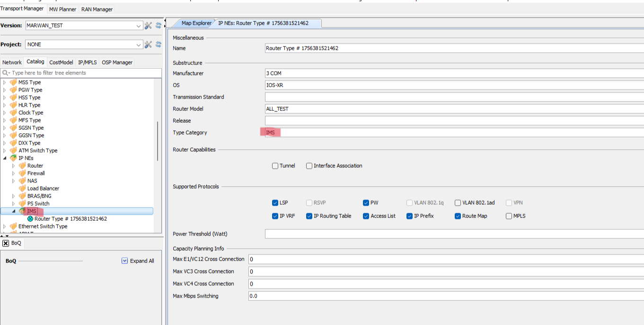Click the Project refresh icon
This screenshot has width=644, height=325.
(x=158, y=45)
